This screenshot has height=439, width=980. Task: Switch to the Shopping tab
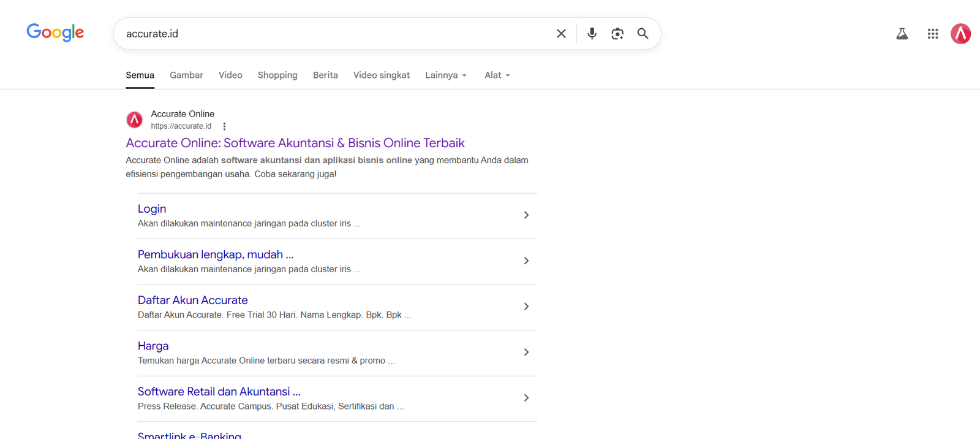[277, 75]
